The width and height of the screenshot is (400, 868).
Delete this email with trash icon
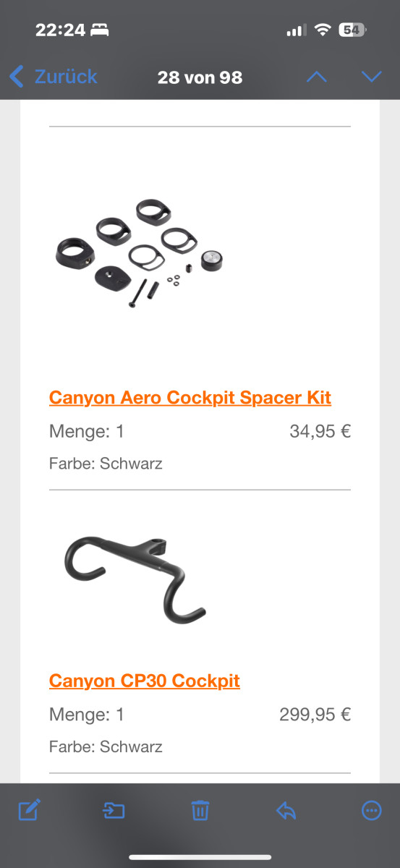[200, 810]
